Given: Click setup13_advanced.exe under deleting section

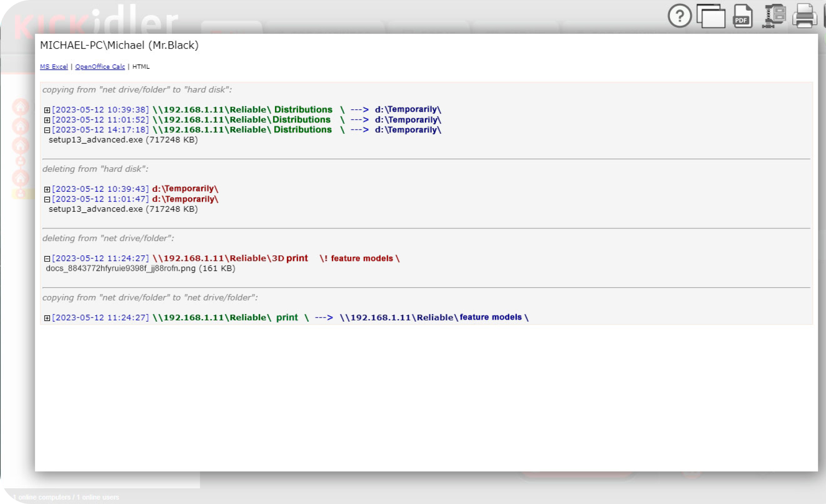Looking at the screenshot, I should coord(123,209).
